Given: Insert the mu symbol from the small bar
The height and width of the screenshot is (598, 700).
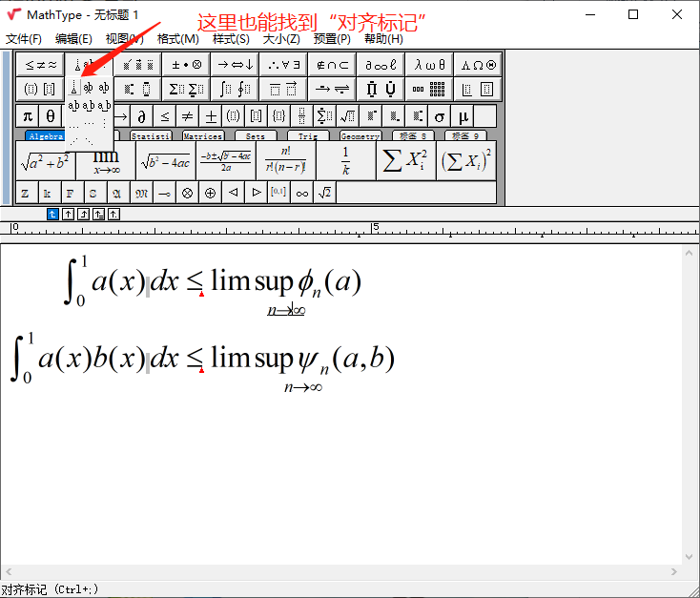Looking at the screenshot, I should click(x=462, y=116).
